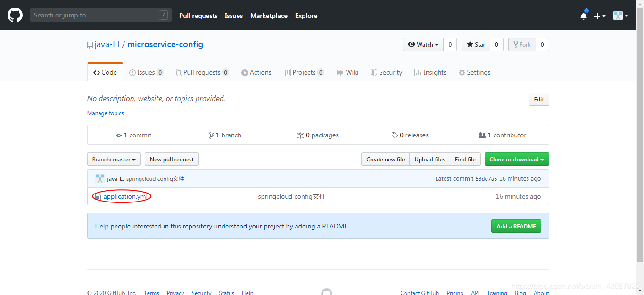Click Find file
This screenshot has width=644, height=295.
(x=465, y=160)
